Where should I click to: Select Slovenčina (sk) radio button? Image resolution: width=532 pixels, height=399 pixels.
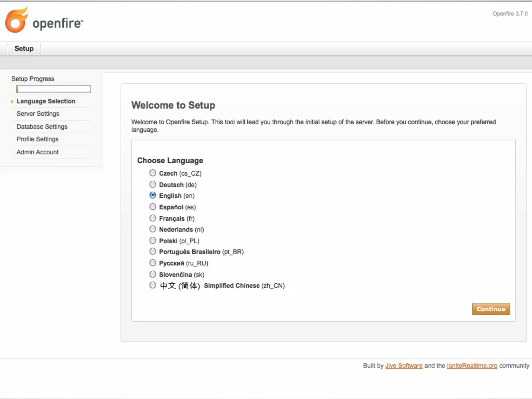[x=153, y=274]
